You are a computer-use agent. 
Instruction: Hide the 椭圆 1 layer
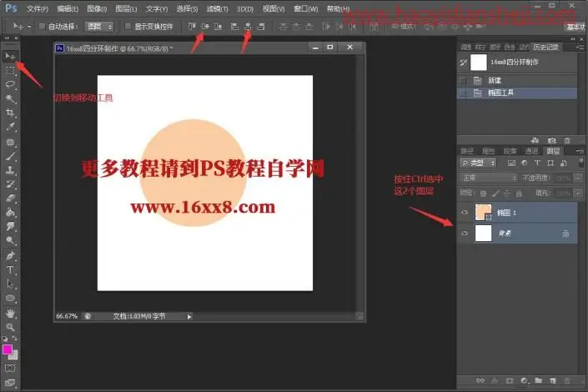tap(465, 213)
